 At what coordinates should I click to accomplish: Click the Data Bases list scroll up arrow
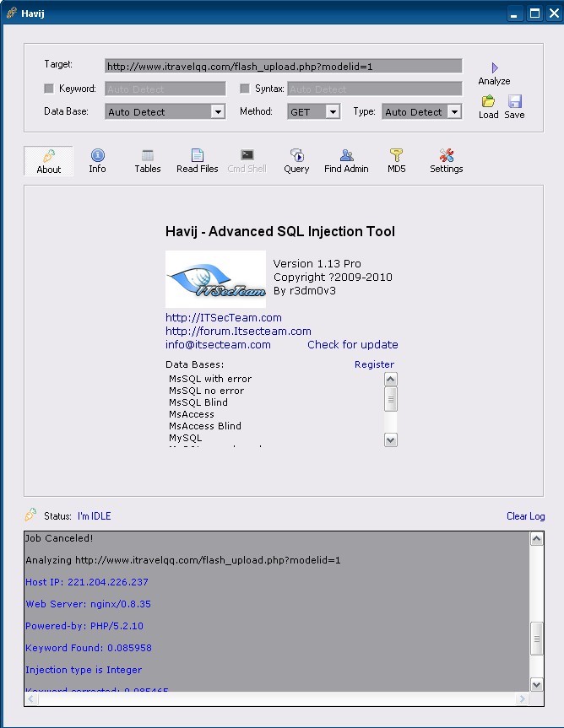pos(391,380)
